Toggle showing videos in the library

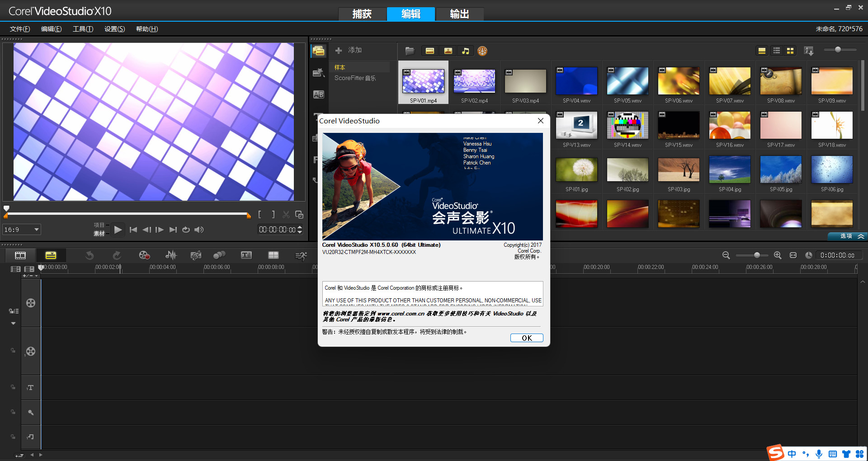point(430,51)
